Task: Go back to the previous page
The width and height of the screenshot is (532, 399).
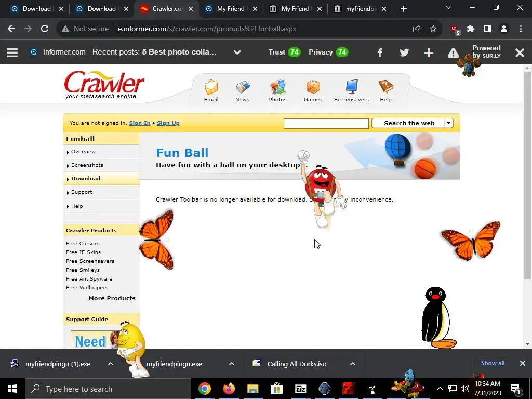Action: [11, 29]
